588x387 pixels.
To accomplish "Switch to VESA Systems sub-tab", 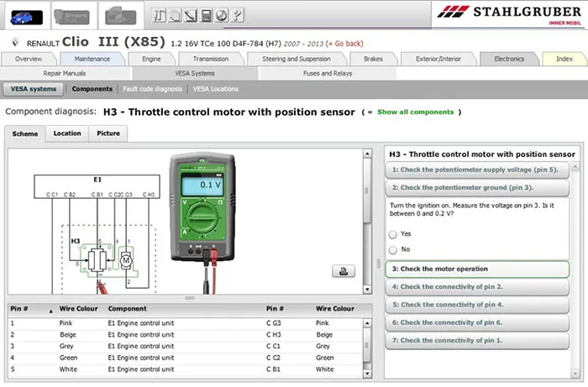I will point(195,73).
